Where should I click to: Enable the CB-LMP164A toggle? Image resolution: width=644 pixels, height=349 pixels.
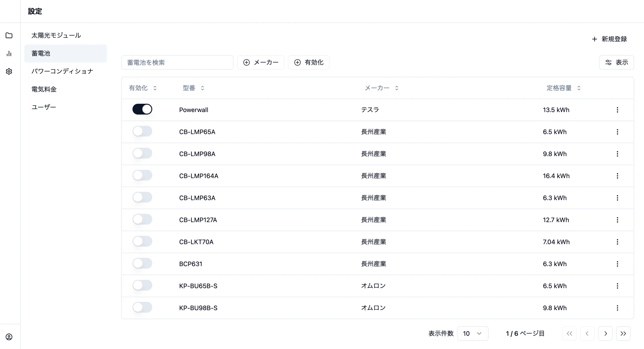coord(142,175)
